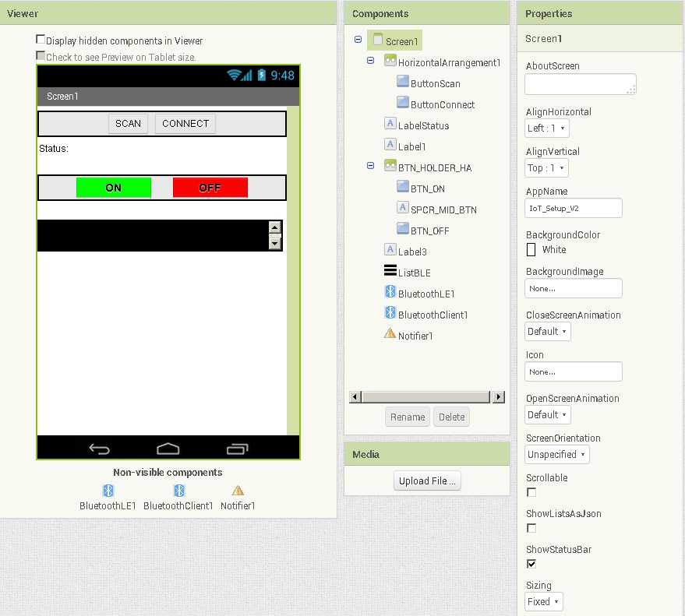This screenshot has height=616, width=685.
Task: Click inside the AppName text field
Action: coord(573,208)
